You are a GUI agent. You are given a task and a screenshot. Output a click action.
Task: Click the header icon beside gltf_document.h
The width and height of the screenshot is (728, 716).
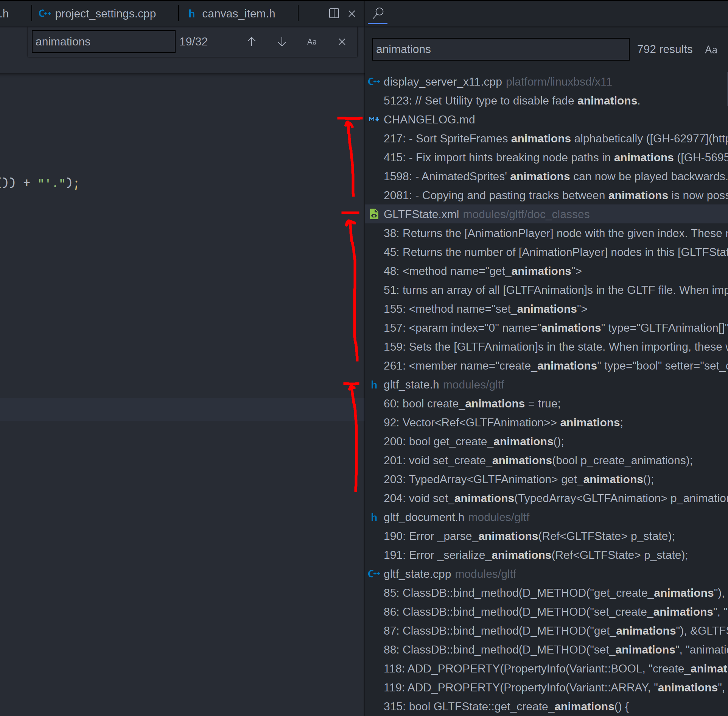374,517
